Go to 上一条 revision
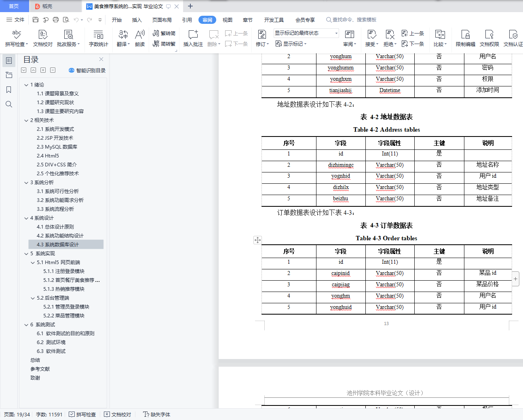Screen dimensions: 523x420 coord(413,34)
